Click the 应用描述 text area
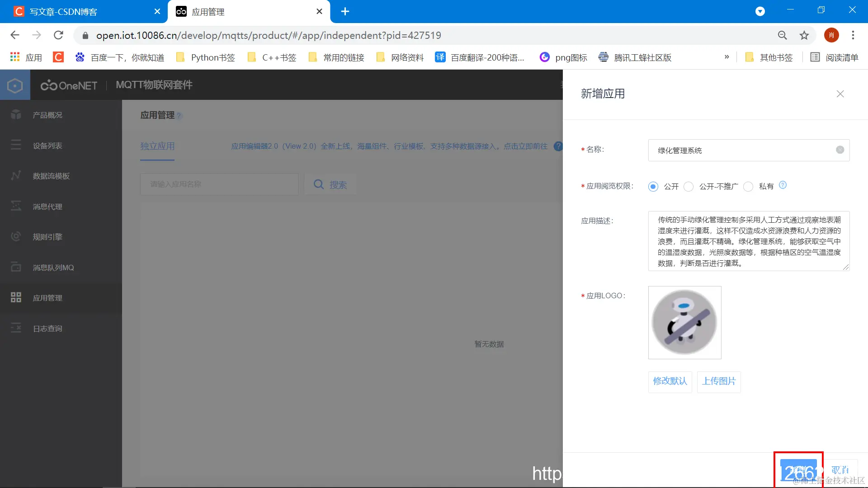 (749, 241)
